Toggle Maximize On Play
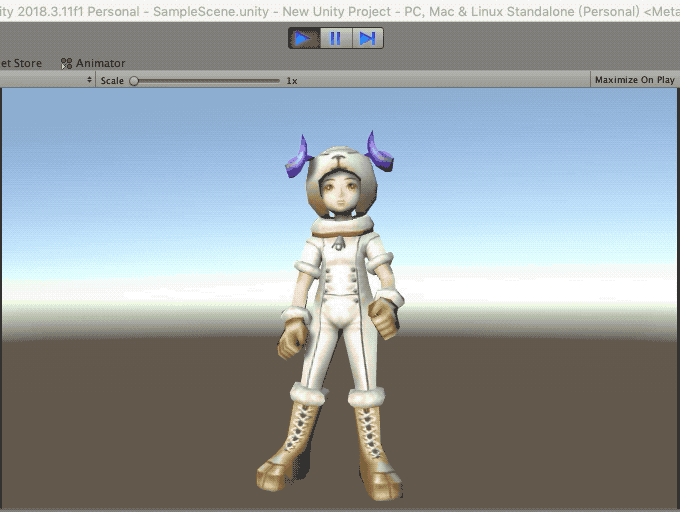 point(634,80)
